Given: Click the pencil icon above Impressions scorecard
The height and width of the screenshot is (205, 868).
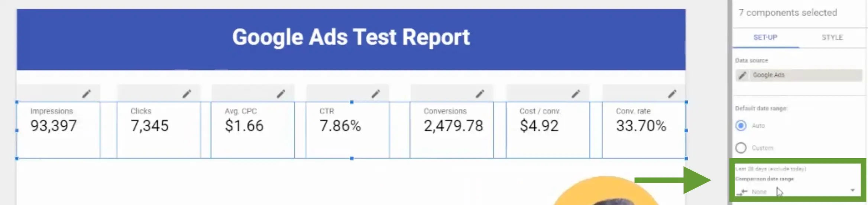Looking at the screenshot, I should point(86,94).
